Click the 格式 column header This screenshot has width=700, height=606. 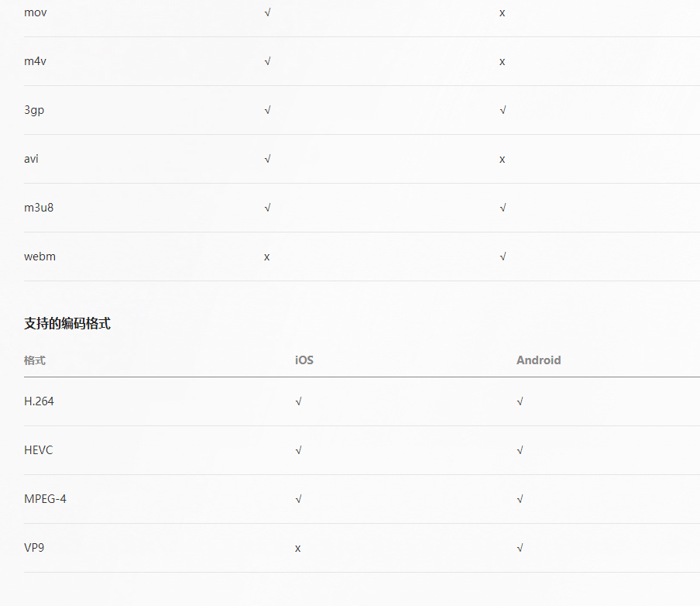pyautogui.click(x=35, y=360)
